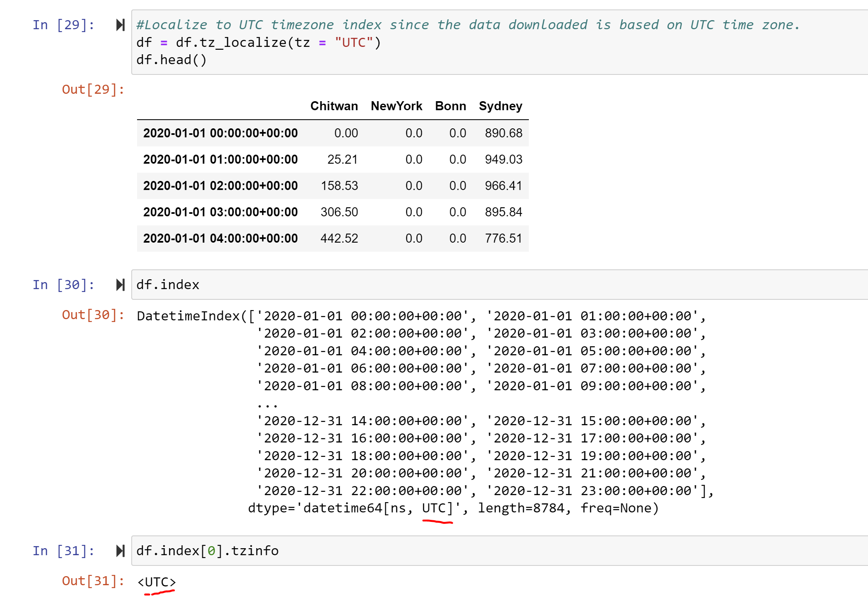Click the Bonn column header

coord(450,106)
